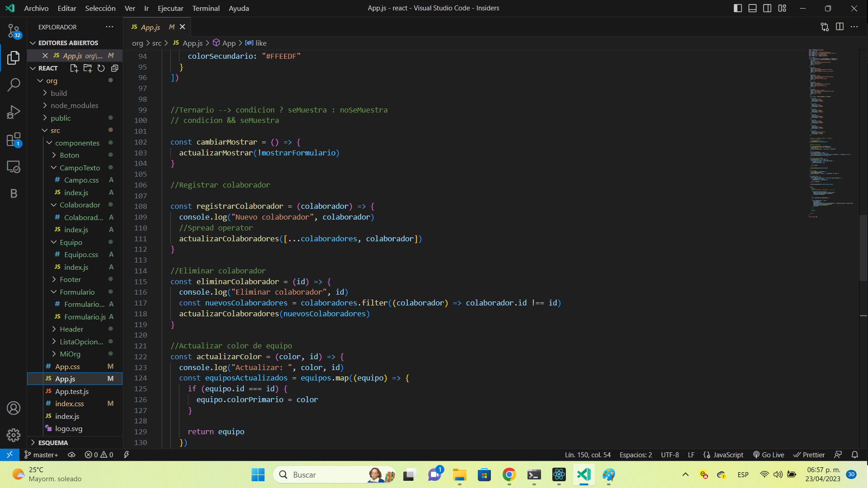Open Windows Start menu
Screen dimensions: 868x488
(x=258, y=474)
